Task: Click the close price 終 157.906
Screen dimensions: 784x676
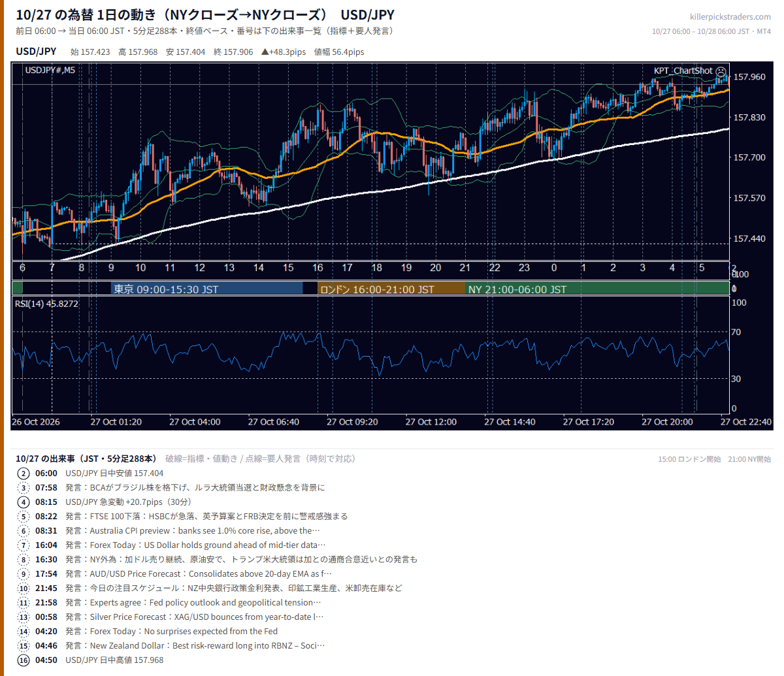Action: tap(233, 52)
